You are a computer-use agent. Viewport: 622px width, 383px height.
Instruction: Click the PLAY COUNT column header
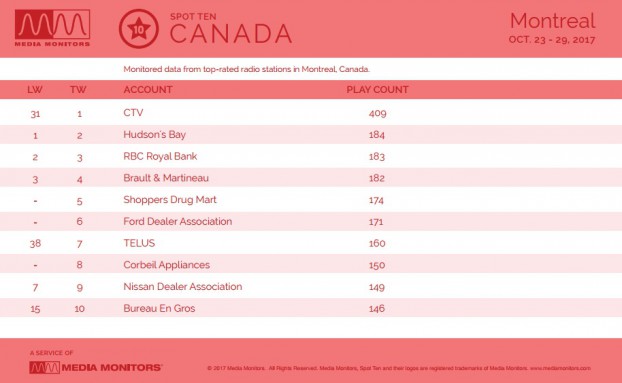pos(377,90)
